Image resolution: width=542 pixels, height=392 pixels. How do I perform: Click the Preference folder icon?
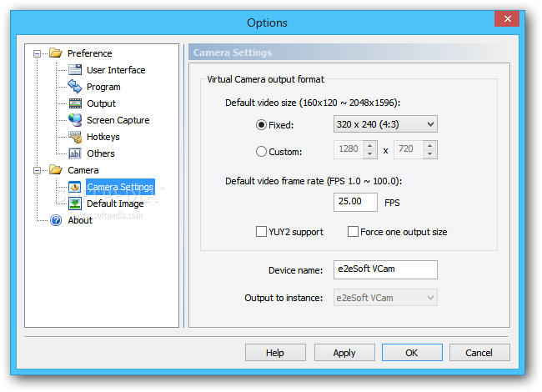coord(56,53)
